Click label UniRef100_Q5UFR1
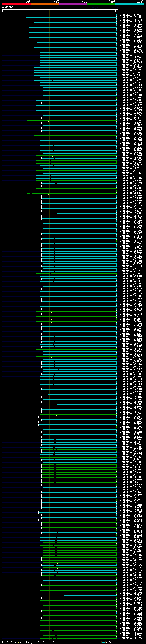Image resolution: width=146 pixels, height=644 pixels. pos(131,133)
